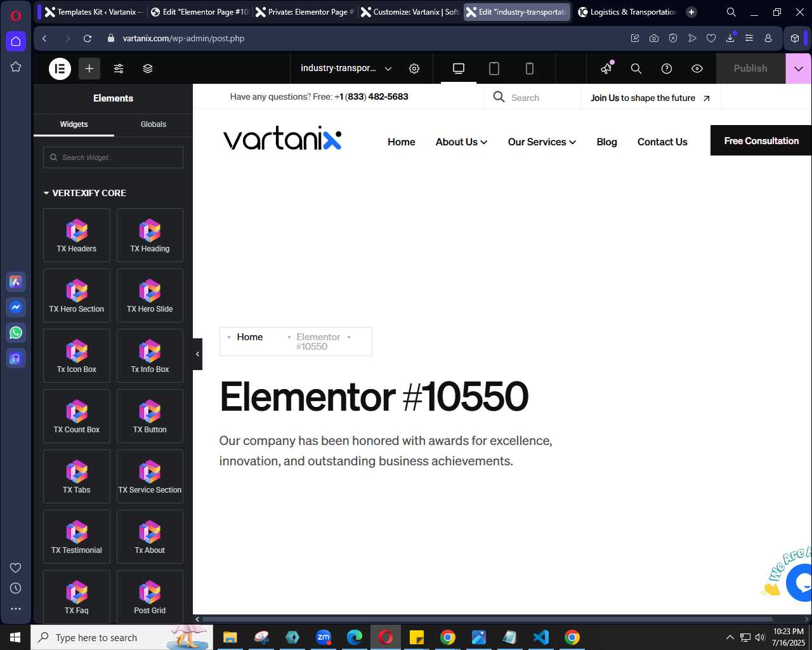
Task: Select the TX Faq widget
Action: [x=77, y=597]
